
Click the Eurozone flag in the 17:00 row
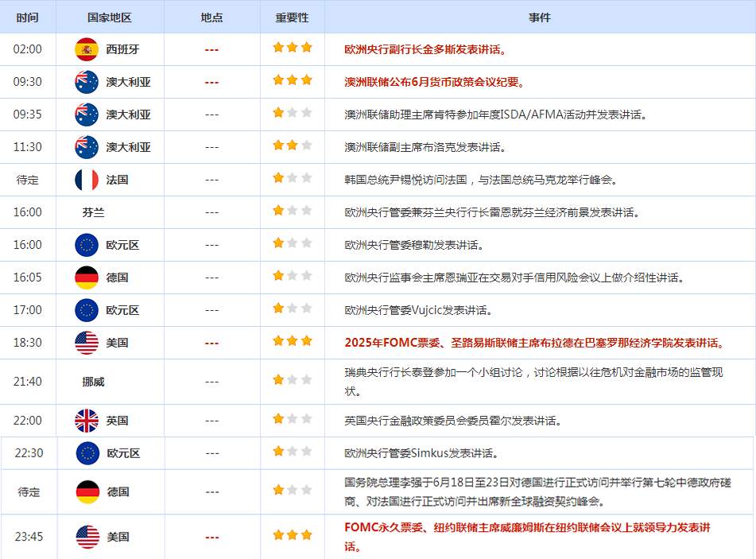(x=87, y=310)
